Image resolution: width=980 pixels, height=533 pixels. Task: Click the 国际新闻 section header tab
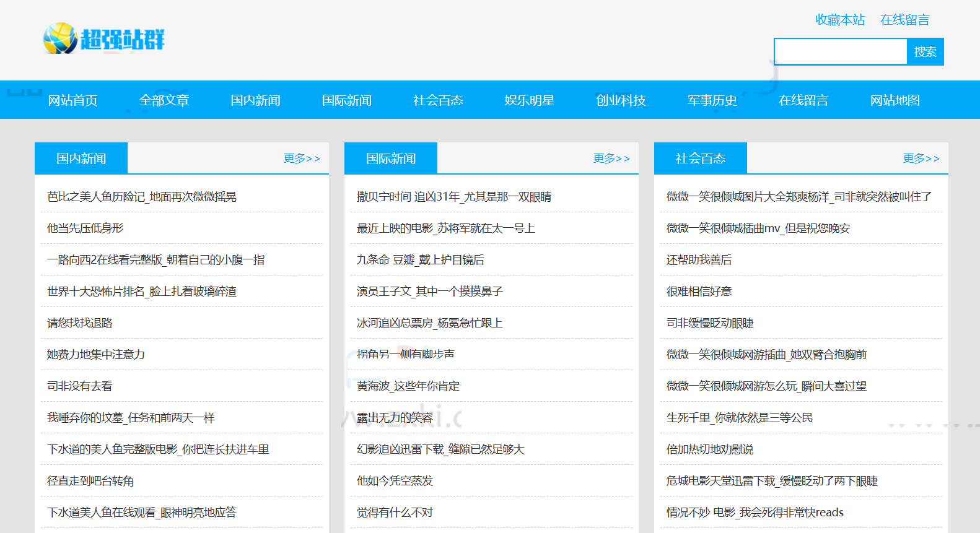tap(391, 158)
